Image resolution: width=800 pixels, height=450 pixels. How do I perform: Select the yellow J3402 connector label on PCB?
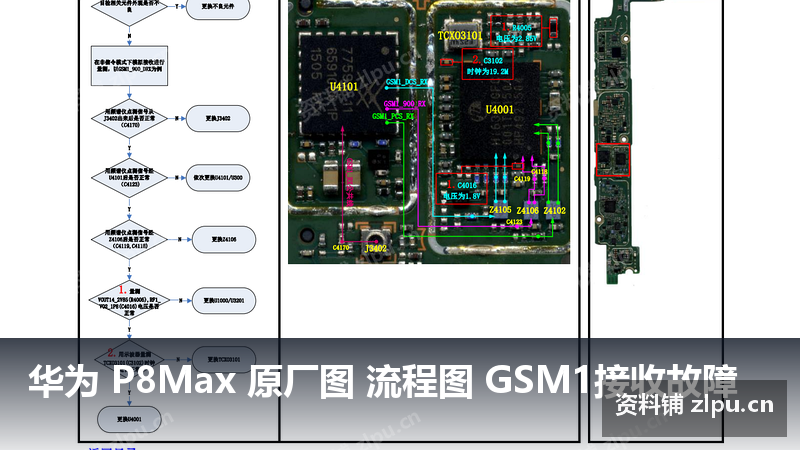pos(376,248)
